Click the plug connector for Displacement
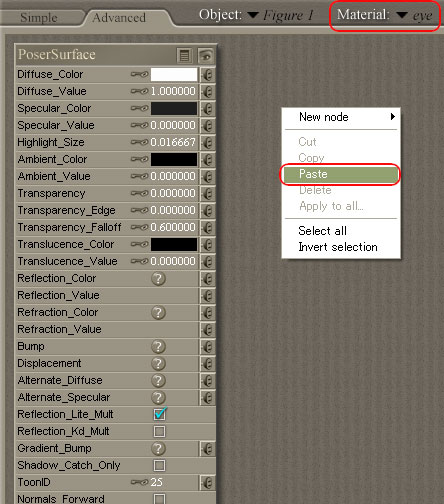Screen dimensions: 444x504 [208, 364]
